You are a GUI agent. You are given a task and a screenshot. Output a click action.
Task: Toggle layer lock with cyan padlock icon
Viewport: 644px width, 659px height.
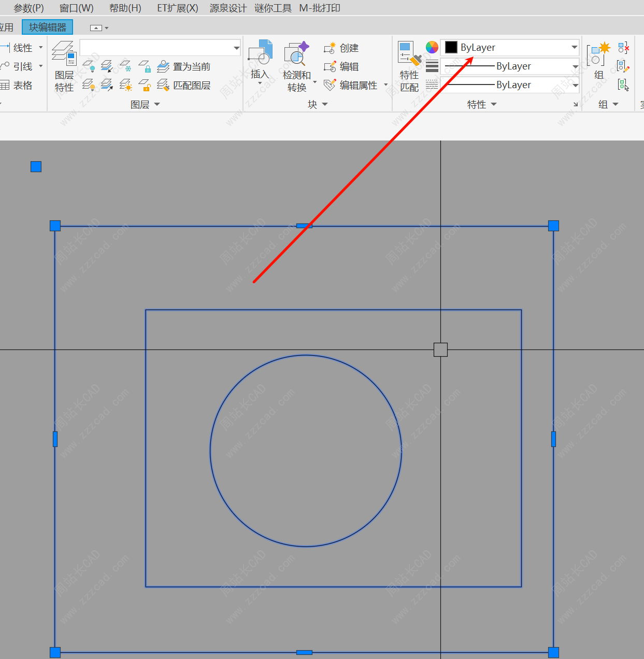[x=145, y=66]
